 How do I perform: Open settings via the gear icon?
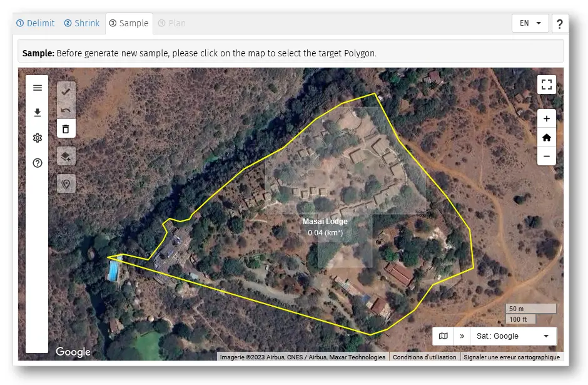pos(38,138)
